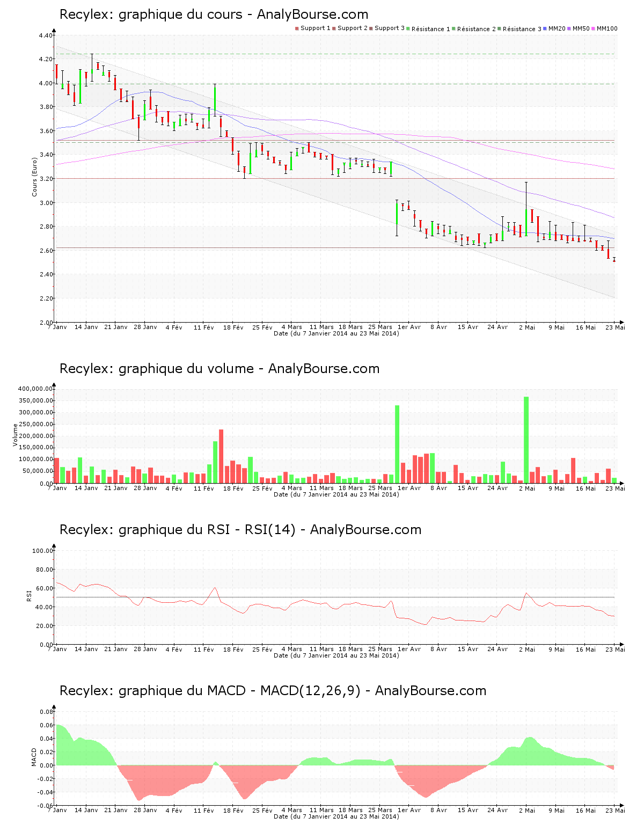Viewport: 644px width, 832px height.
Task: Click the '7 Janv' date on price chart
Action: tap(57, 327)
